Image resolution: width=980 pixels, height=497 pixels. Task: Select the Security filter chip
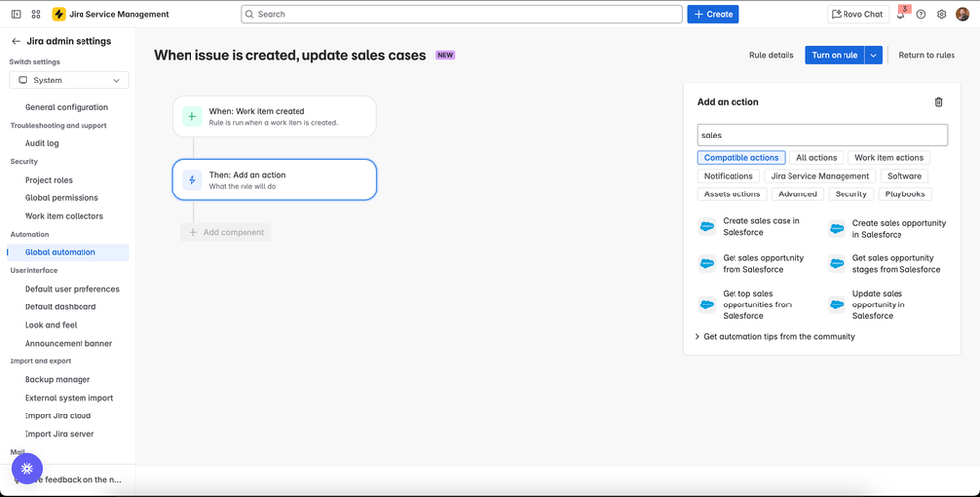(x=850, y=194)
